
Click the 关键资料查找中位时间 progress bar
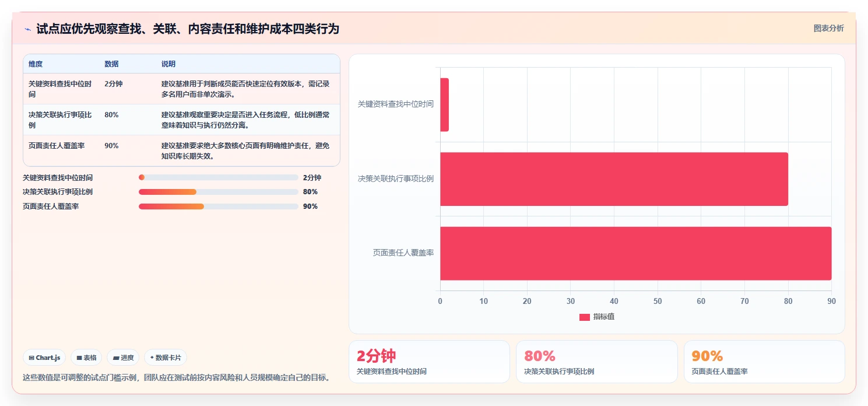click(219, 177)
